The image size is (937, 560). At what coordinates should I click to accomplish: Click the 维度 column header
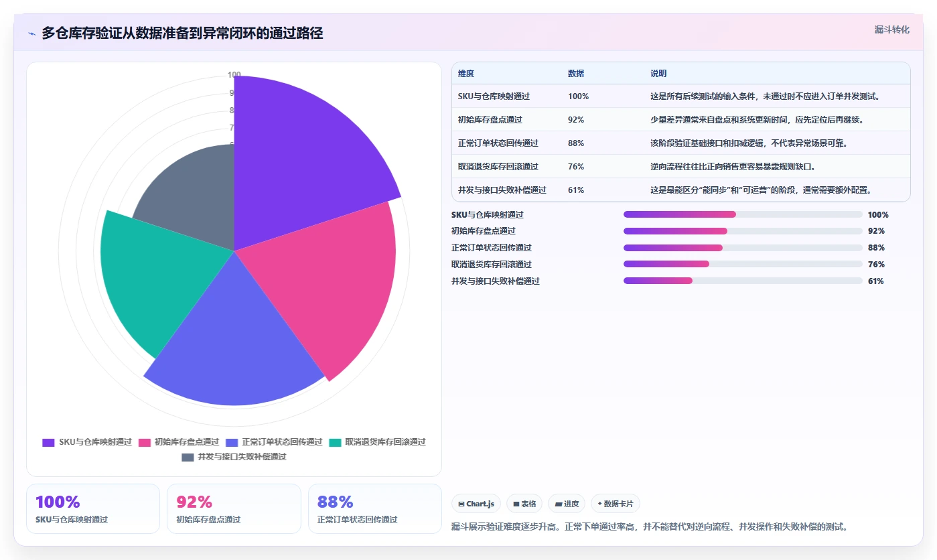pyautogui.click(x=466, y=74)
